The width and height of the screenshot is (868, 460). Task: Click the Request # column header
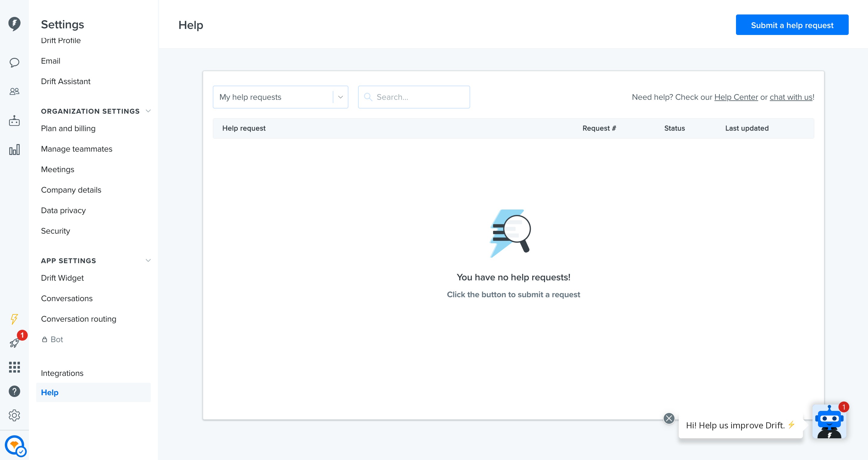coord(599,128)
